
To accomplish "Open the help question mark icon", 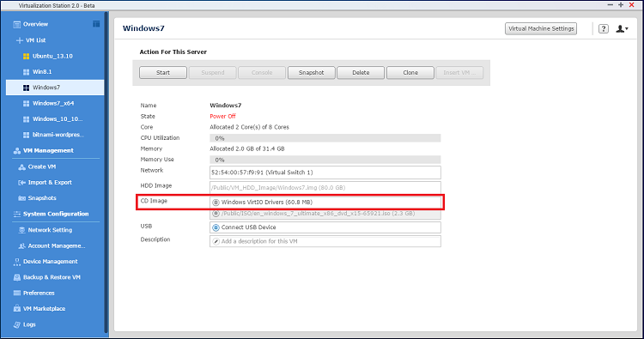I will [x=604, y=28].
